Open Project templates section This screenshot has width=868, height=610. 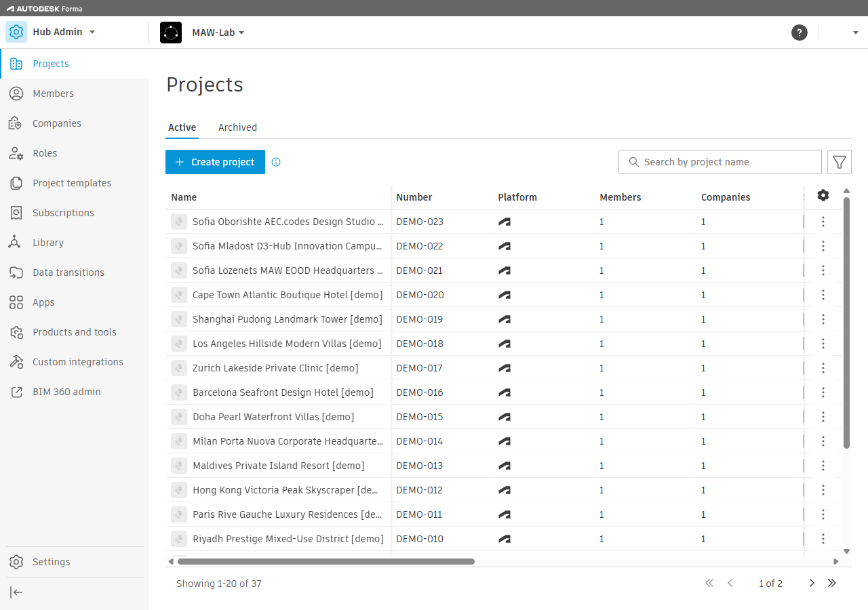click(75, 183)
